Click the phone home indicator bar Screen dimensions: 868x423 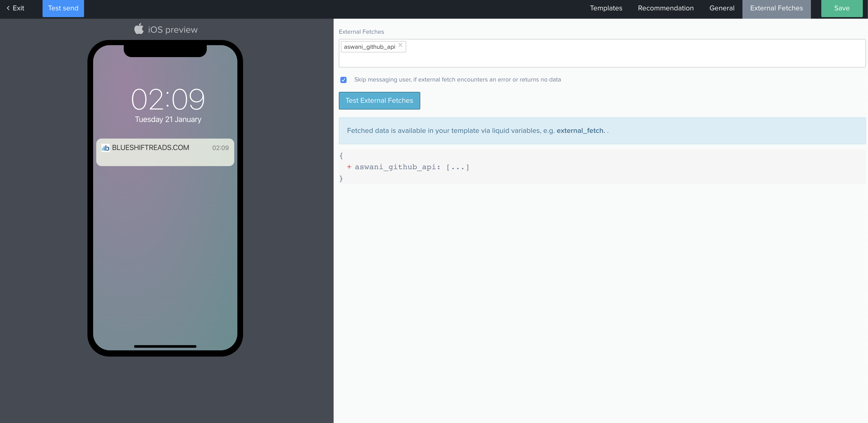click(165, 346)
